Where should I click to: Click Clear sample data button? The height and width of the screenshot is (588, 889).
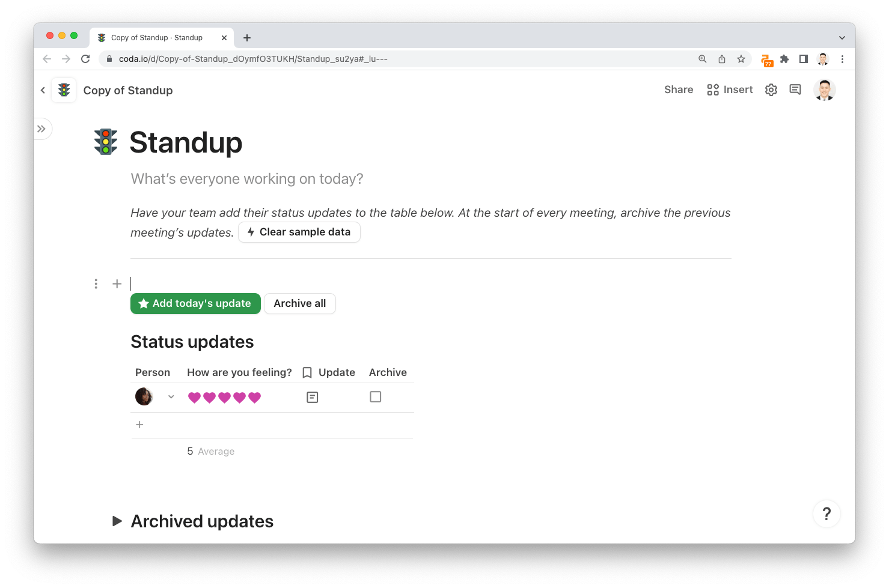click(299, 232)
